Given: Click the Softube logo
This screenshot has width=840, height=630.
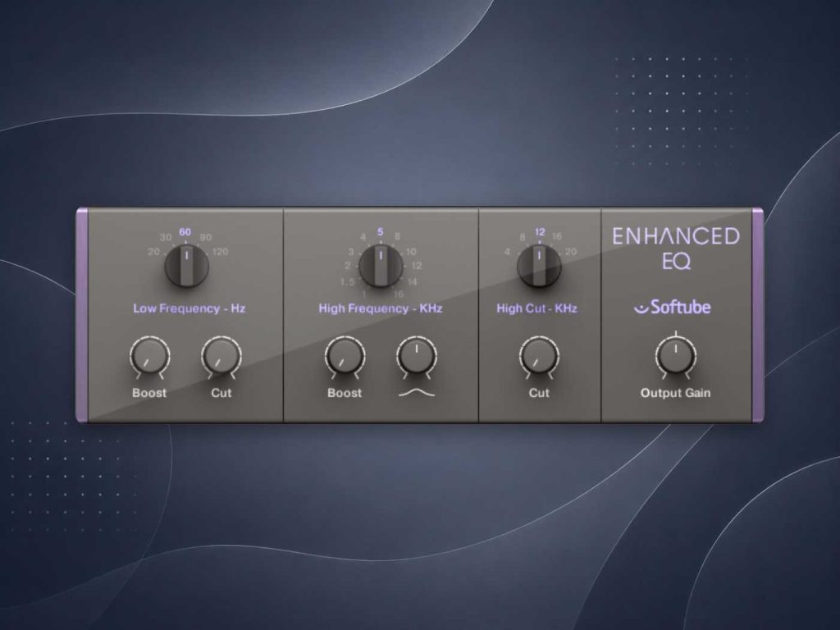Looking at the screenshot, I should (x=673, y=308).
